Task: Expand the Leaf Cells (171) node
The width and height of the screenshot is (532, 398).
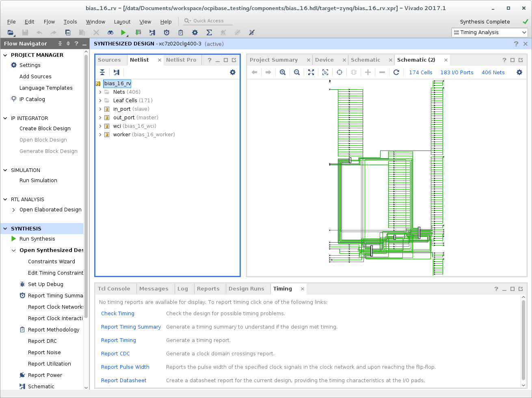Action: click(100, 101)
